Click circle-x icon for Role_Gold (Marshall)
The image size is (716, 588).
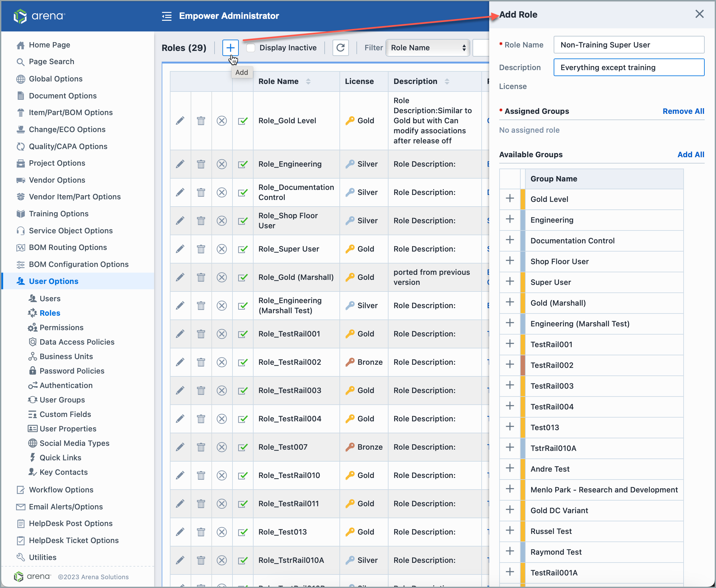[x=221, y=277]
